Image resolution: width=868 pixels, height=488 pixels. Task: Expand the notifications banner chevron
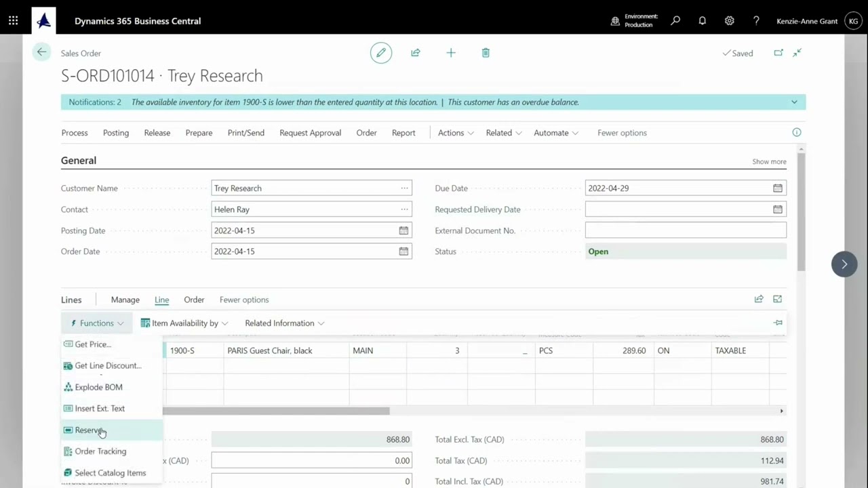tap(794, 102)
